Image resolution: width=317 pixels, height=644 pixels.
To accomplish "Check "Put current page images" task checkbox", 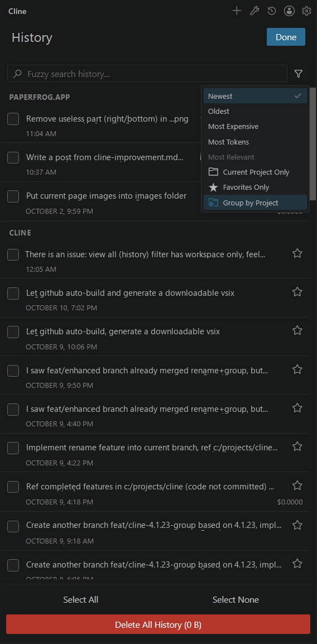I will pyautogui.click(x=13, y=196).
